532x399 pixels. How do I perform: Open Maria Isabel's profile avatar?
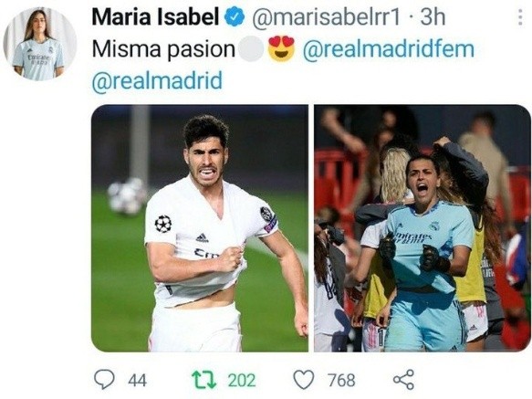[40, 44]
